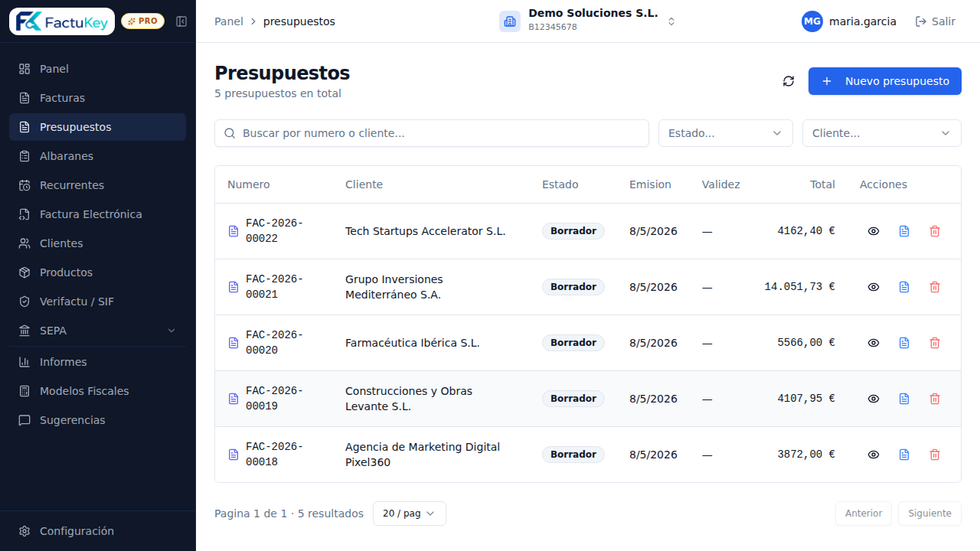Click the Anterior pagination button

864,514
